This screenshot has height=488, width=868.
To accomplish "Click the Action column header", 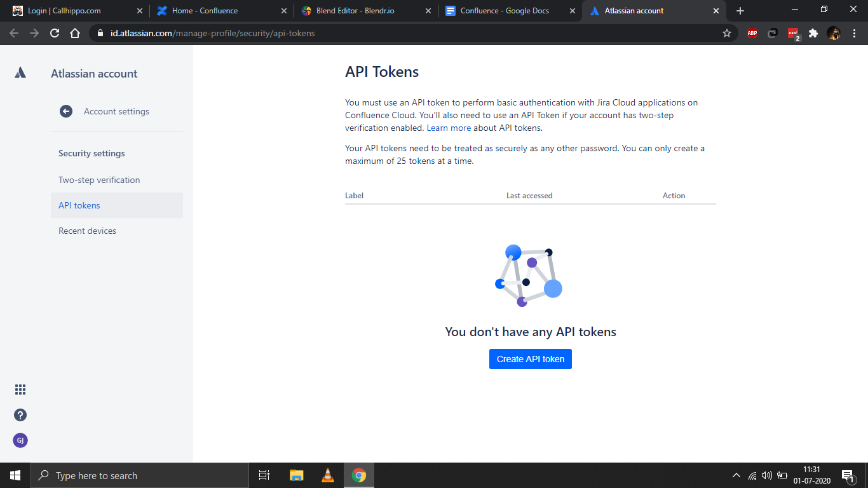I will tap(674, 196).
